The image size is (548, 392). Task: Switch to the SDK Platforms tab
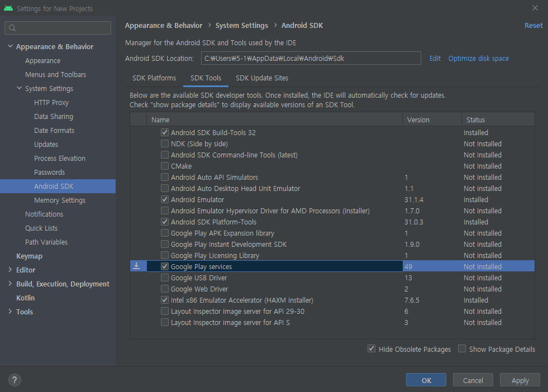coord(154,78)
